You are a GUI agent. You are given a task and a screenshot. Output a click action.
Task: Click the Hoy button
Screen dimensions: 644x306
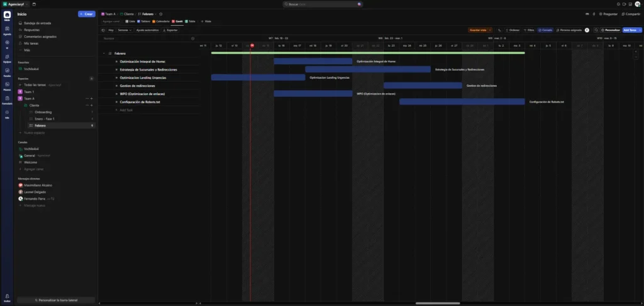(111, 30)
